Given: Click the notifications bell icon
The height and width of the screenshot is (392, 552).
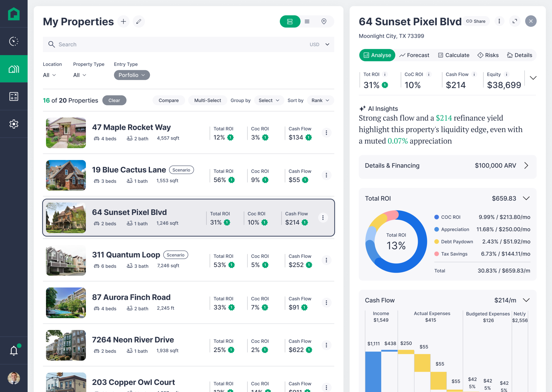Looking at the screenshot, I should point(14,350).
